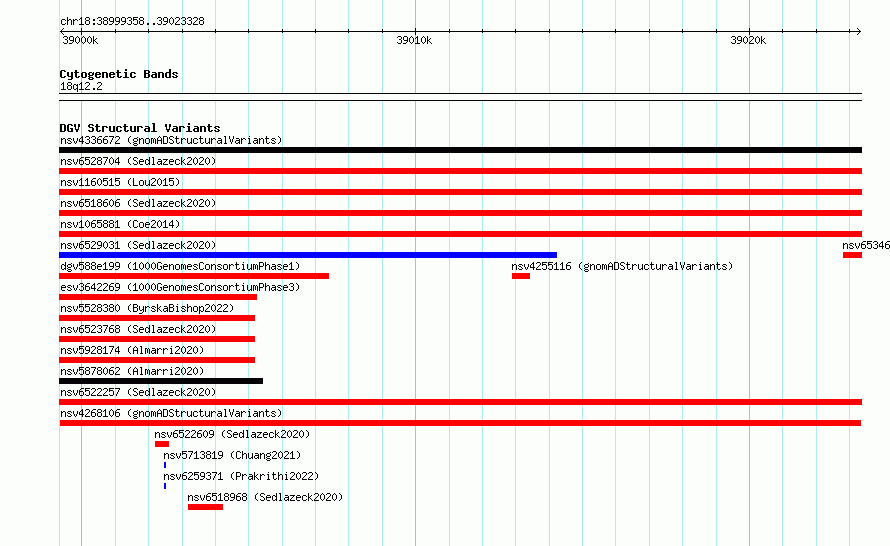Open variant nsv5928174 Almarri2020 label
The image size is (890, 546).
click(x=132, y=350)
